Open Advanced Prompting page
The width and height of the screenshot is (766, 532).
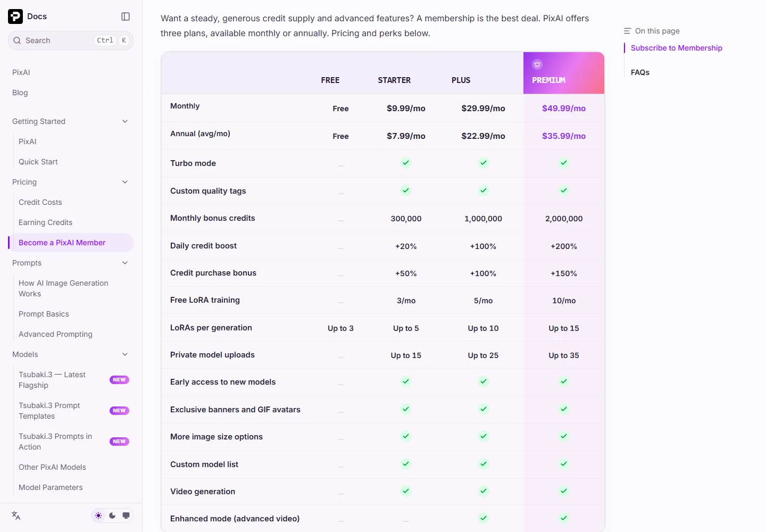(55, 334)
